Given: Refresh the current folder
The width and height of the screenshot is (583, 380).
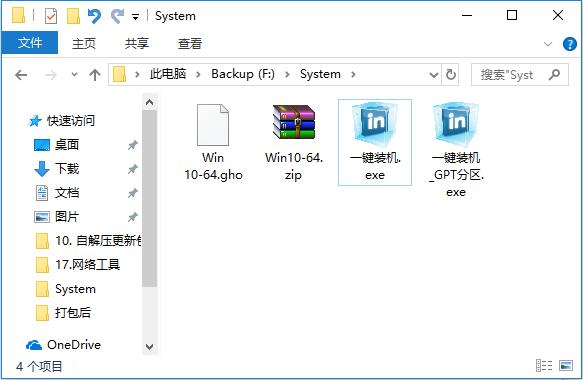Looking at the screenshot, I should tap(451, 75).
